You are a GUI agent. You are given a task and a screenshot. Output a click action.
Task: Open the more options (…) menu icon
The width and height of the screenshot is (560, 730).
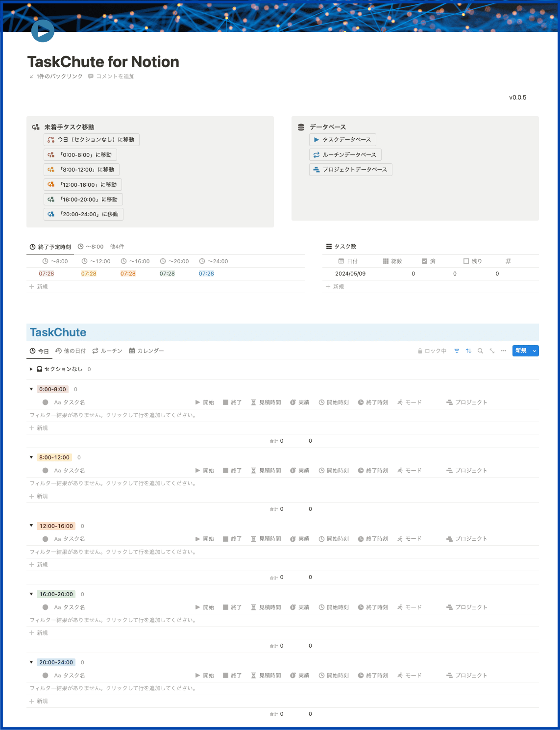pyautogui.click(x=504, y=351)
